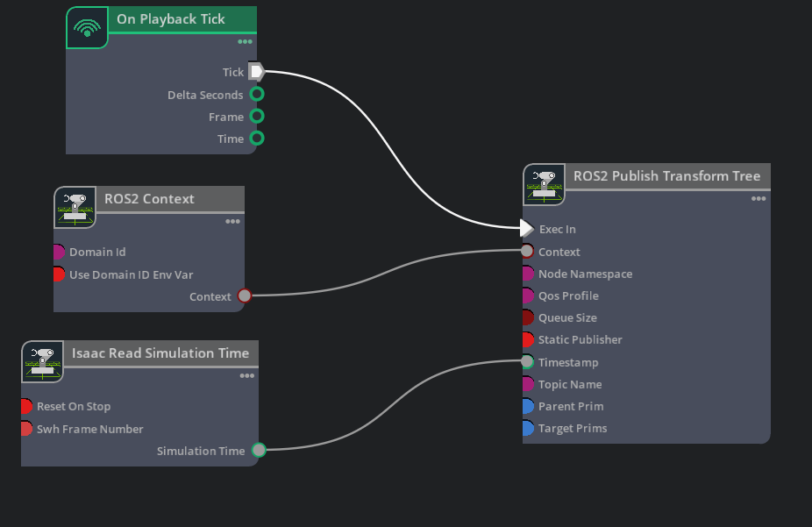The width and height of the screenshot is (812, 527).
Task: Click the Delta Seconds output port
Action: pos(257,95)
